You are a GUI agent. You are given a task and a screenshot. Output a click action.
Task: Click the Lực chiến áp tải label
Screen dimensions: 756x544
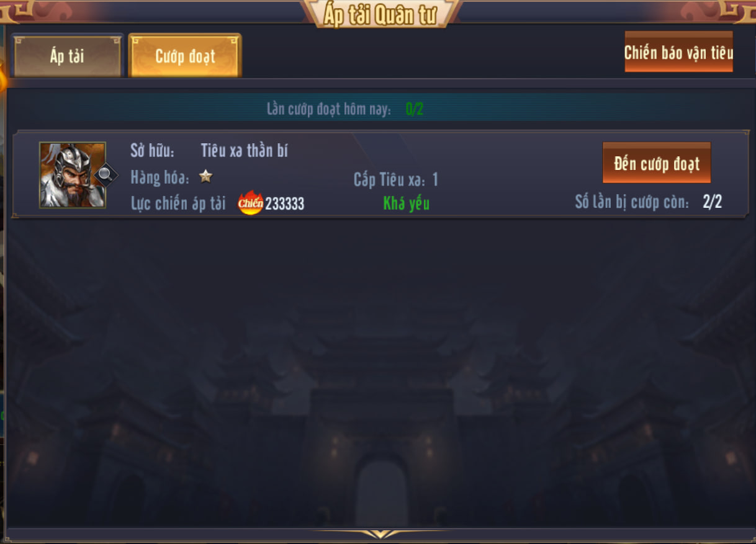click(178, 203)
